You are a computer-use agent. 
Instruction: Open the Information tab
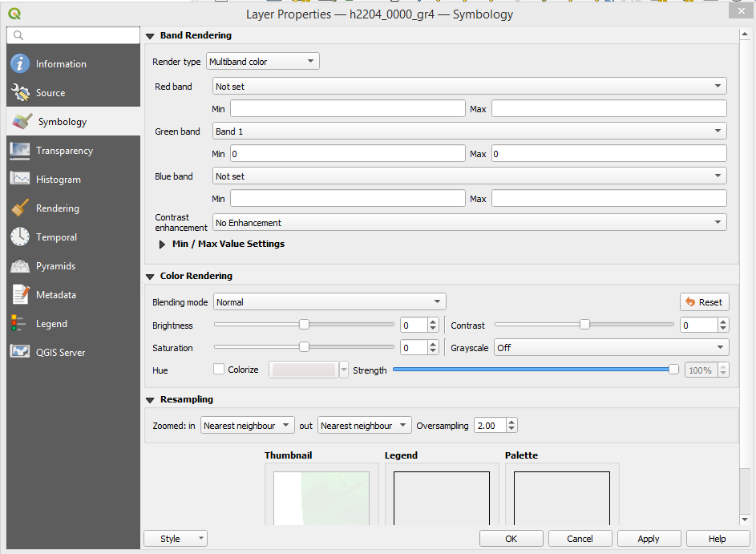coord(73,63)
